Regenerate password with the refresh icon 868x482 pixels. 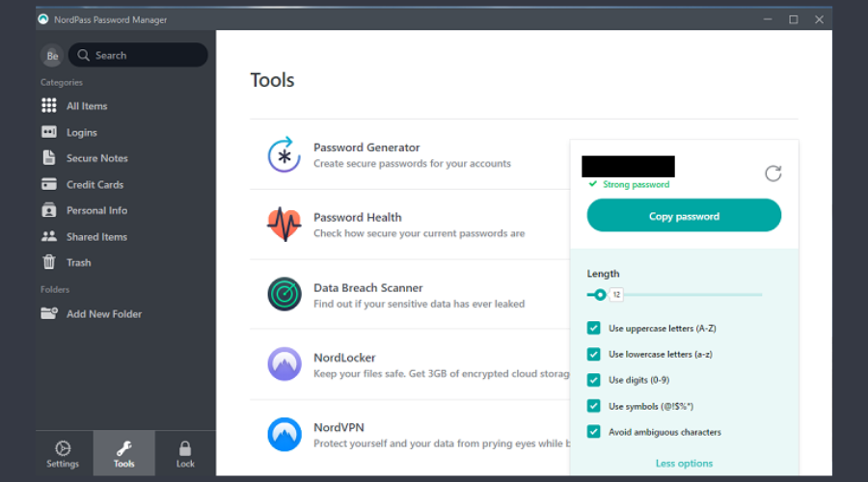[x=773, y=174]
